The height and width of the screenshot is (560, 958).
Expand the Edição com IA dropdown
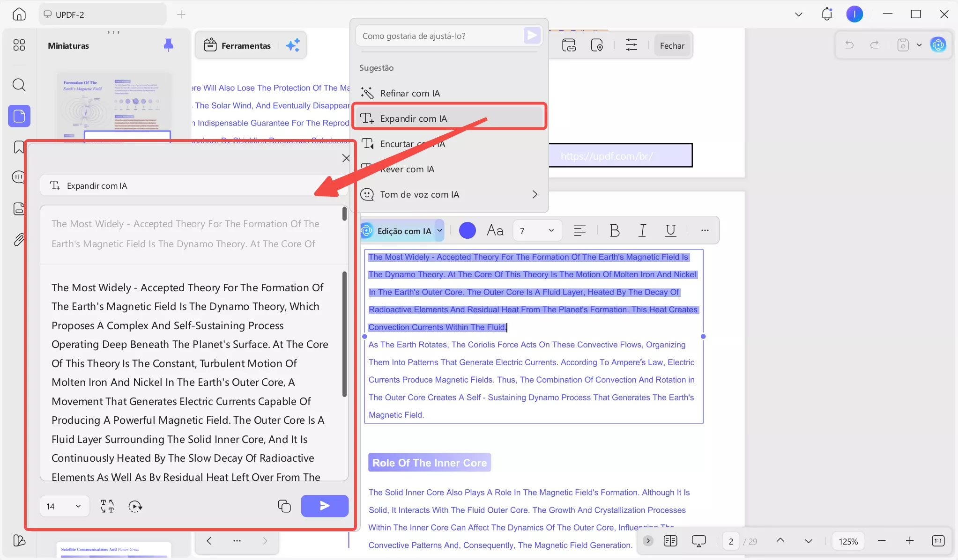[439, 230]
